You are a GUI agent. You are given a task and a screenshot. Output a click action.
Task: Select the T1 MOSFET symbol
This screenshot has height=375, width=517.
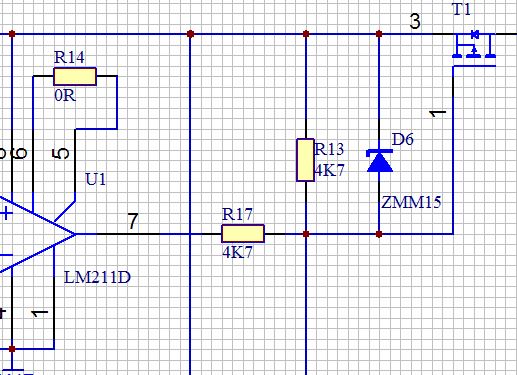click(474, 48)
